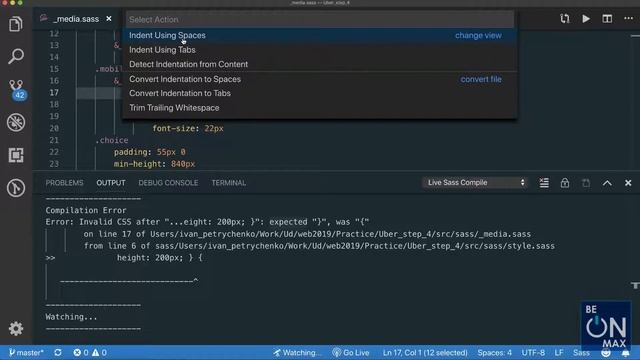This screenshot has width=640, height=360.
Task: Click the synchronize changes icon in status bar
Action: pos(58,353)
